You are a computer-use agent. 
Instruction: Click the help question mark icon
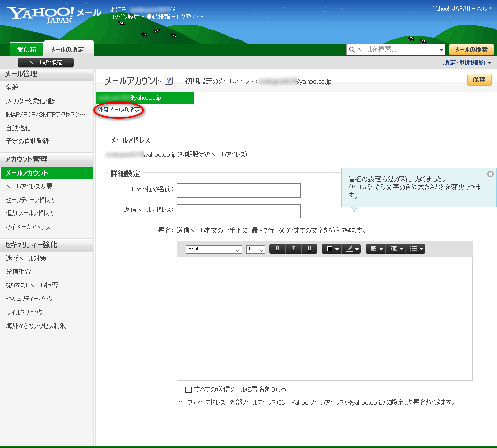169,81
